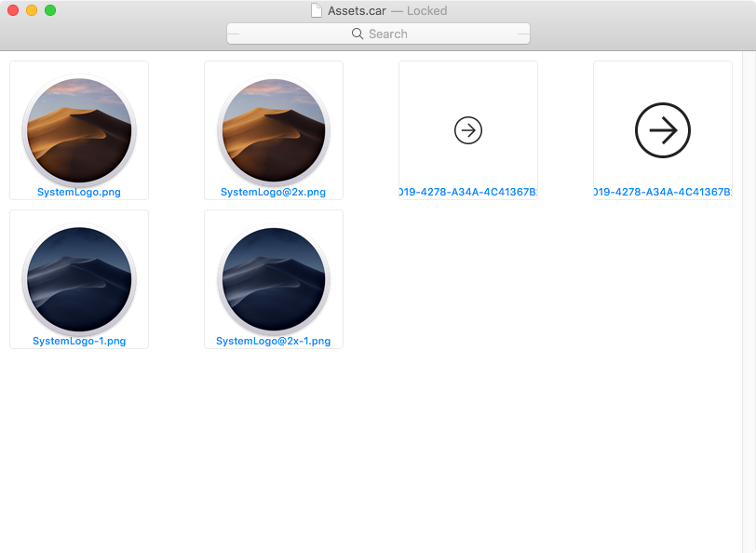Click the magnifying glass search icon
This screenshot has width=756, height=553.
click(358, 34)
